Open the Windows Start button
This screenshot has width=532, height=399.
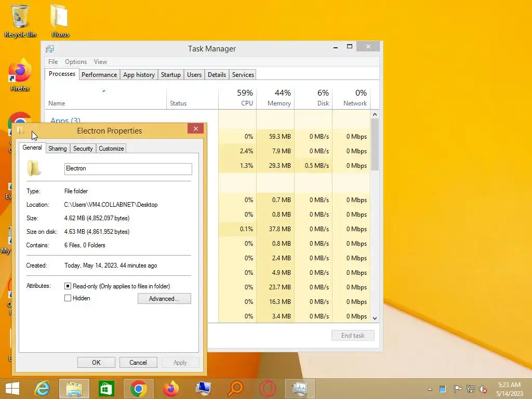(x=12, y=389)
